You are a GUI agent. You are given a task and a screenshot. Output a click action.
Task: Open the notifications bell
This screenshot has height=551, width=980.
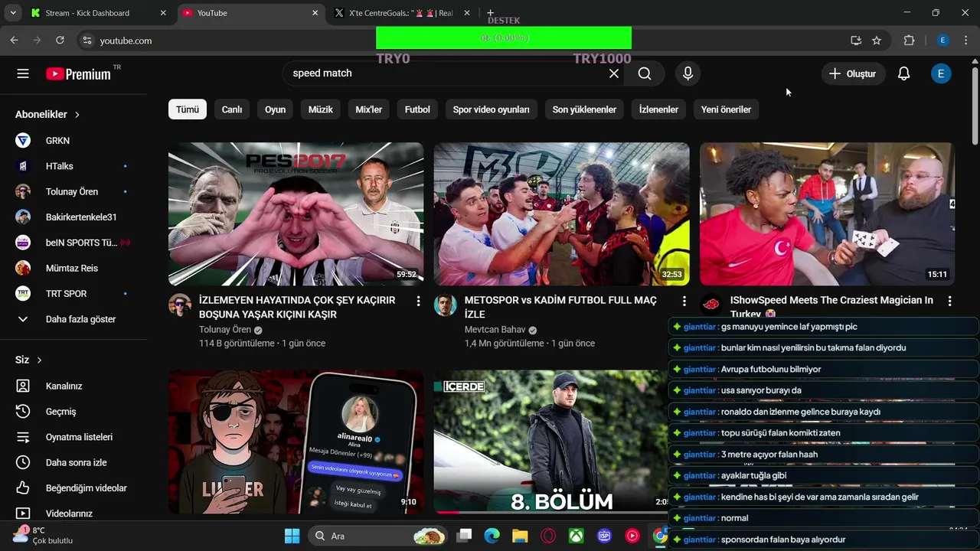pyautogui.click(x=903, y=73)
